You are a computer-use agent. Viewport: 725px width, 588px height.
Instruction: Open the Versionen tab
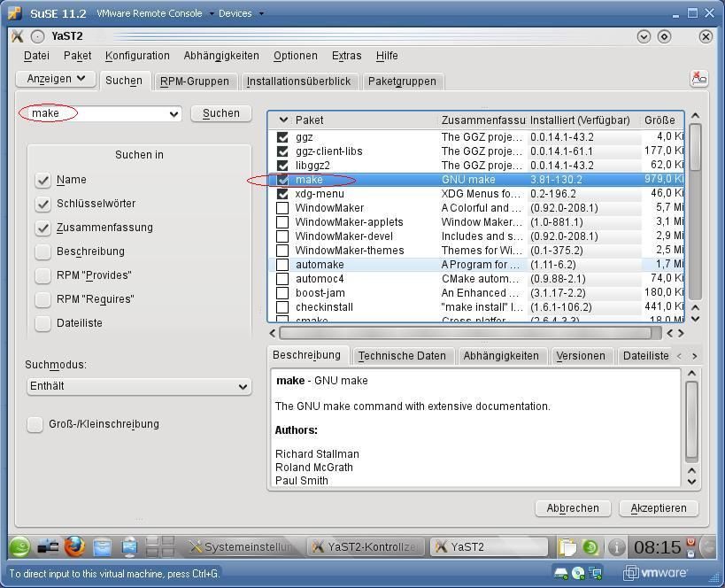581,356
